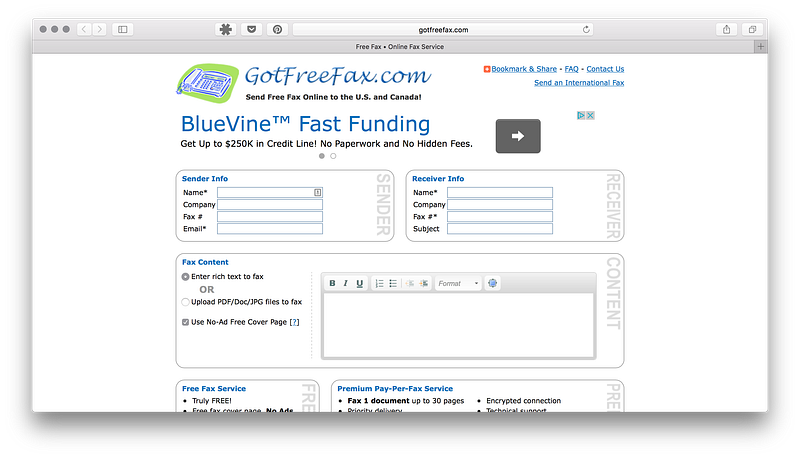Click the Free Fax Service heading
The image size is (800, 458).
click(214, 389)
